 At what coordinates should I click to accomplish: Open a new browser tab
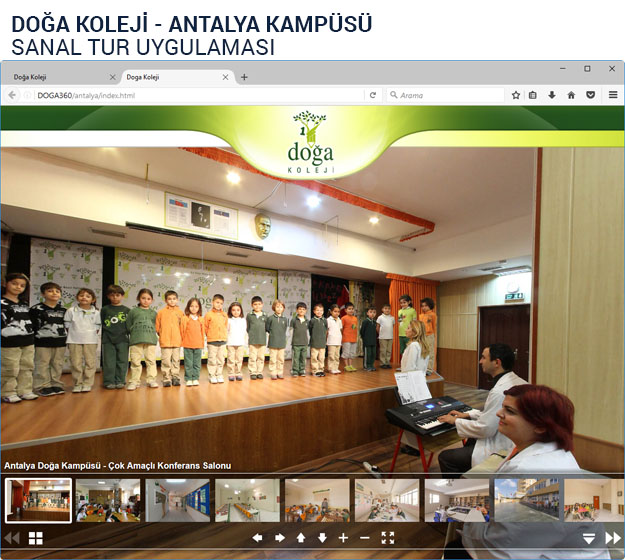click(244, 77)
